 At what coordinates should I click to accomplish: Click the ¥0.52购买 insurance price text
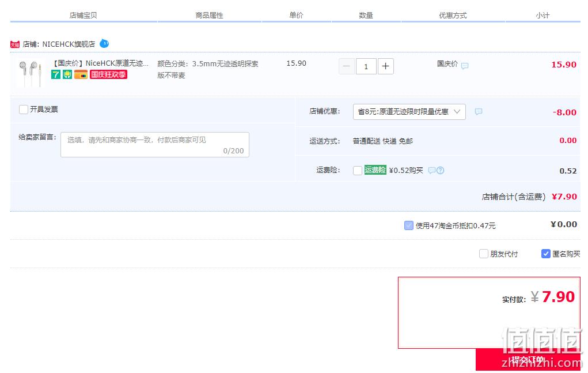[x=406, y=171]
